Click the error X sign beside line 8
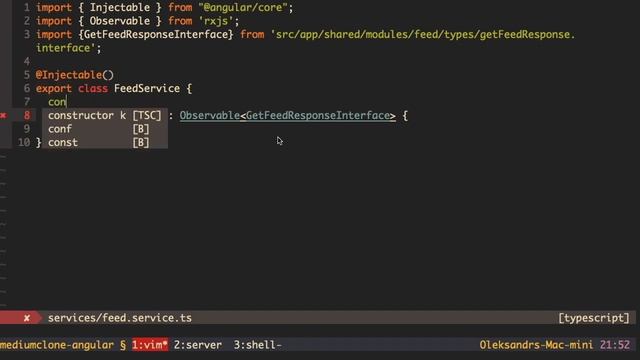The height and width of the screenshot is (360, 640). coord(4,116)
